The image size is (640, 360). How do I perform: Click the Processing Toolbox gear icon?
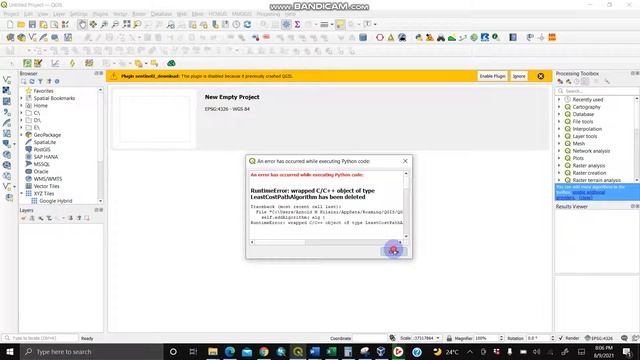tap(286, 24)
